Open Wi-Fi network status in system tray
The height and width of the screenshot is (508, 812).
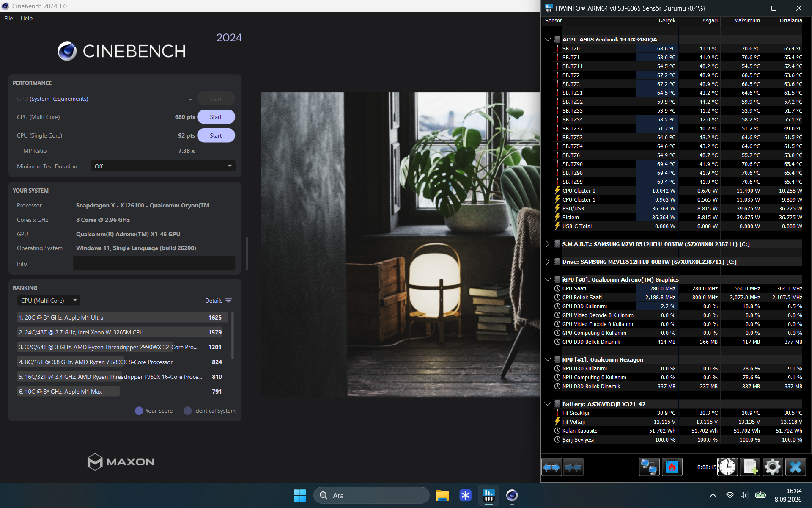pyautogui.click(x=730, y=495)
